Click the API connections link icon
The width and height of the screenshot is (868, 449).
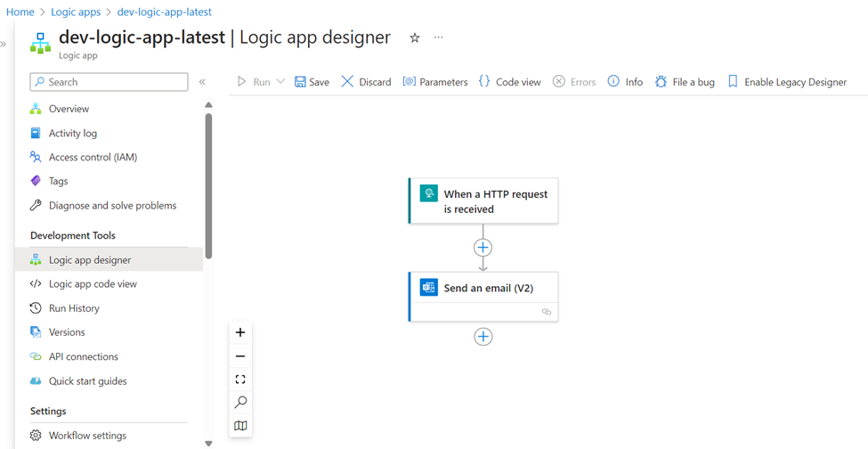(36, 356)
